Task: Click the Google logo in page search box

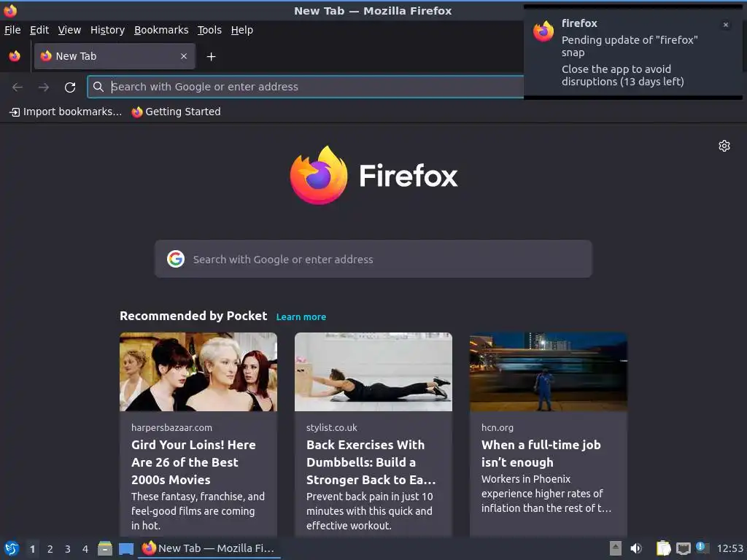Action: 176,259
